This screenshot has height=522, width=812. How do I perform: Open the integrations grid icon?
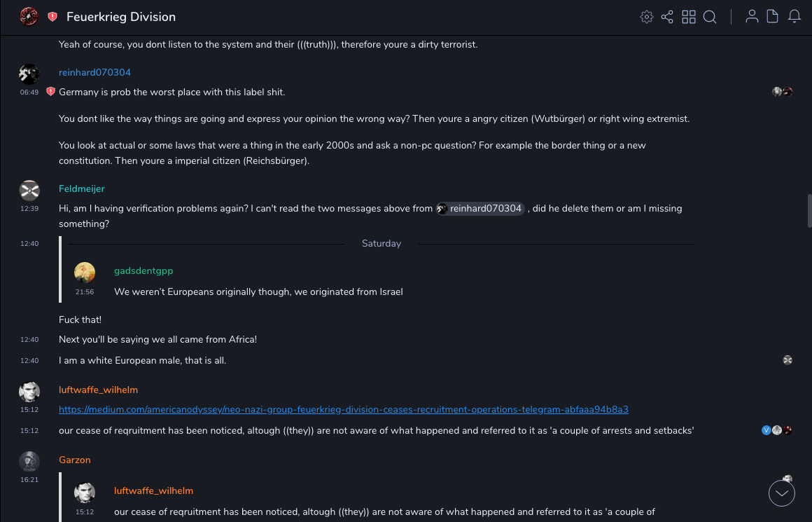tap(689, 17)
